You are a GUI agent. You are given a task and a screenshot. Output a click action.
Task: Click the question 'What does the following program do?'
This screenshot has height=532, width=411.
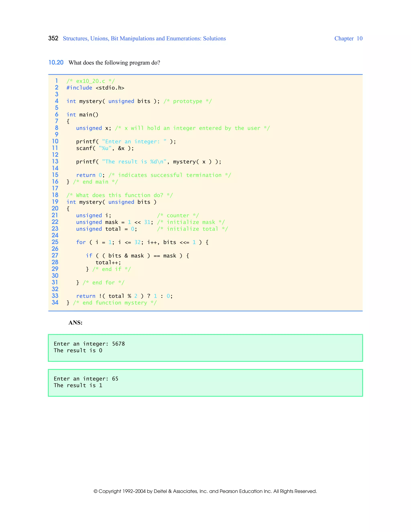(x=114, y=63)
